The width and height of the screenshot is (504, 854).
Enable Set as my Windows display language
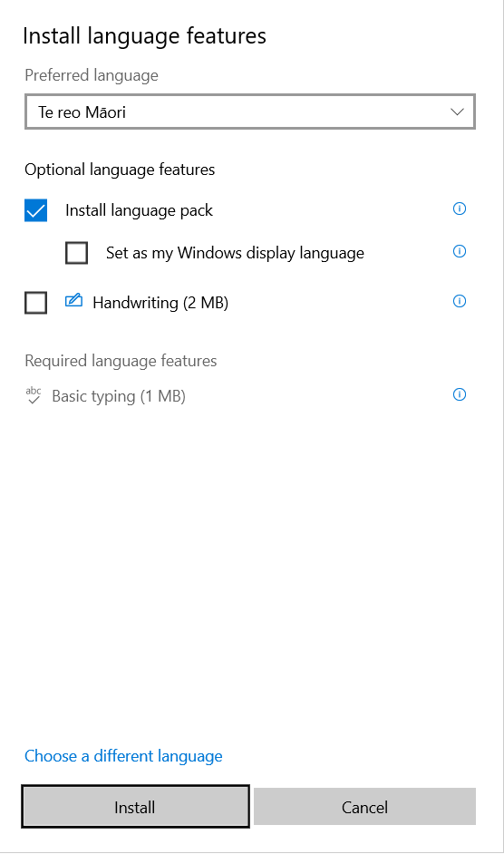pos(76,253)
